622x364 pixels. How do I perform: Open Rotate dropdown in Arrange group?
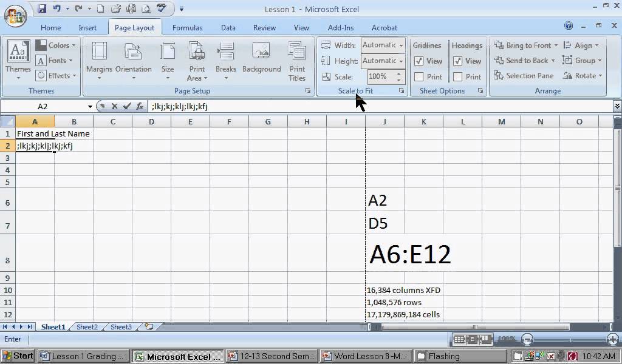coord(583,76)
